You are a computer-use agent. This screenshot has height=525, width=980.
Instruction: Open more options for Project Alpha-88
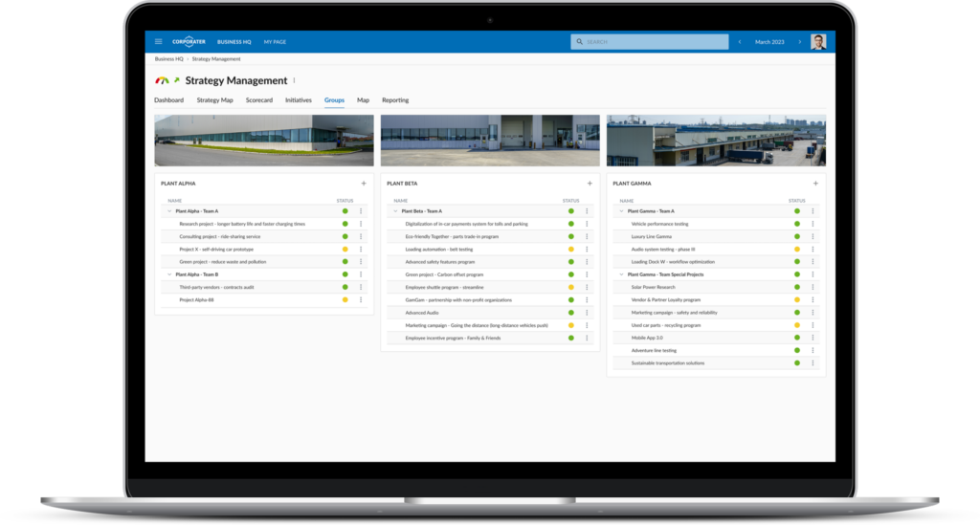[x=361, y=299]
